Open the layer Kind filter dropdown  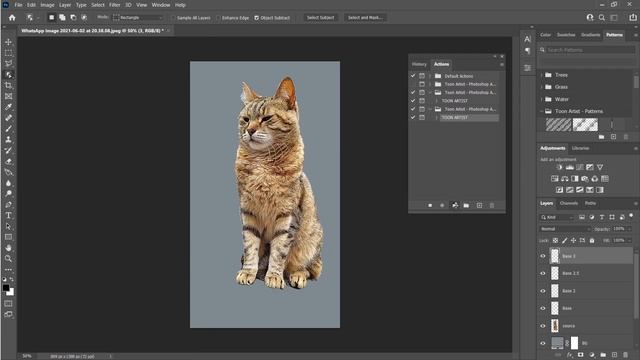click(557, 217)
